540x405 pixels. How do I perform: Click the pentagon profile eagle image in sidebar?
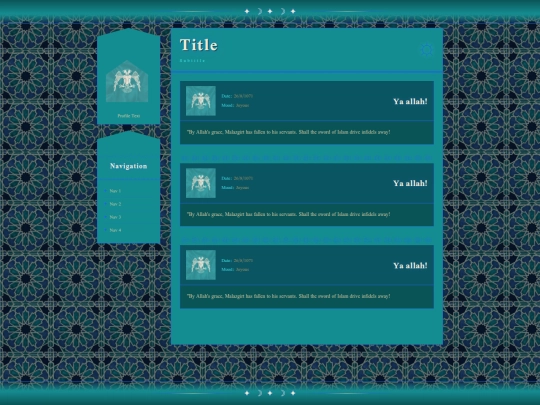click(127, 81)
